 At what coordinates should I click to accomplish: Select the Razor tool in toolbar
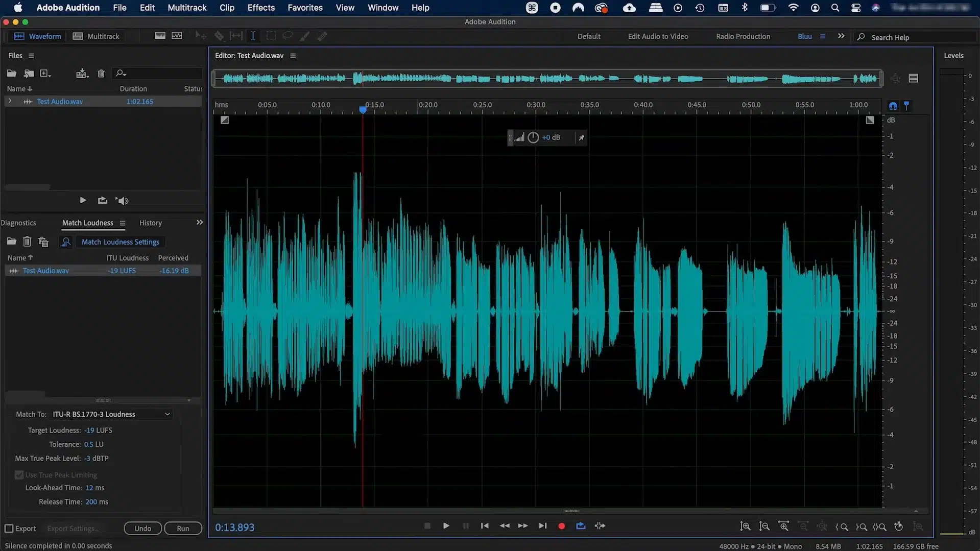point(219,36)
